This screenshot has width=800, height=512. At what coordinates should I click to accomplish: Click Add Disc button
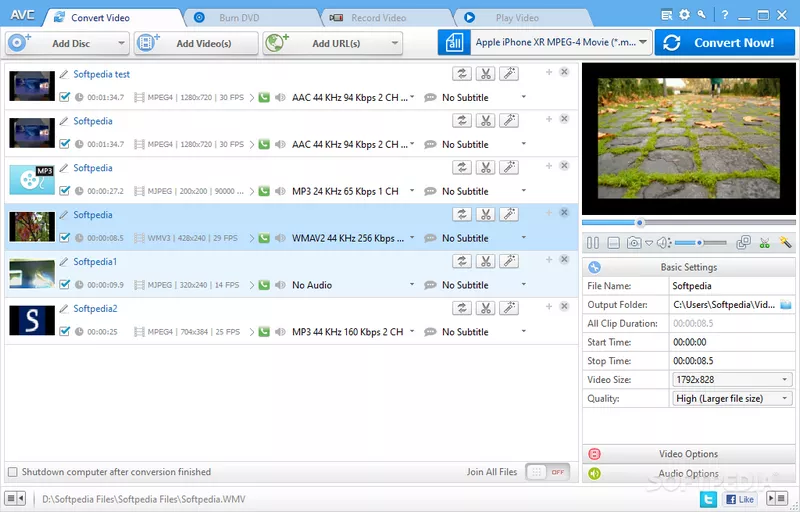[67, 43]
